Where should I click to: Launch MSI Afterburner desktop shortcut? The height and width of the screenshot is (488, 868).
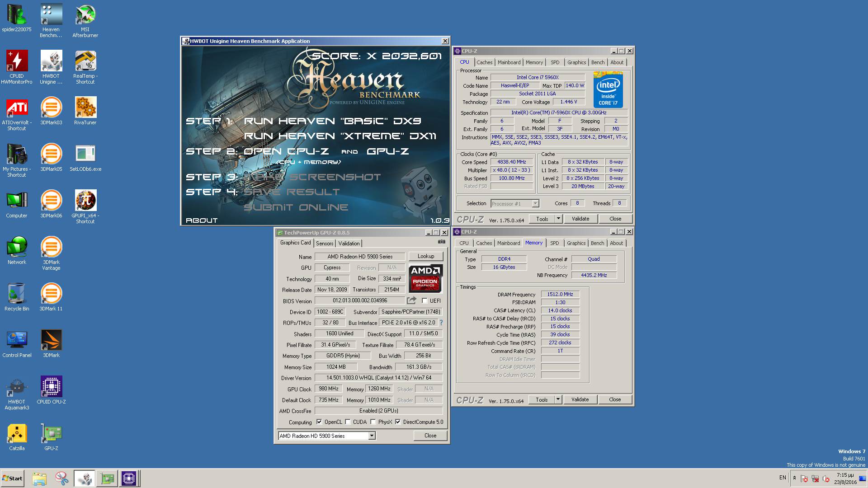[85, 21]
